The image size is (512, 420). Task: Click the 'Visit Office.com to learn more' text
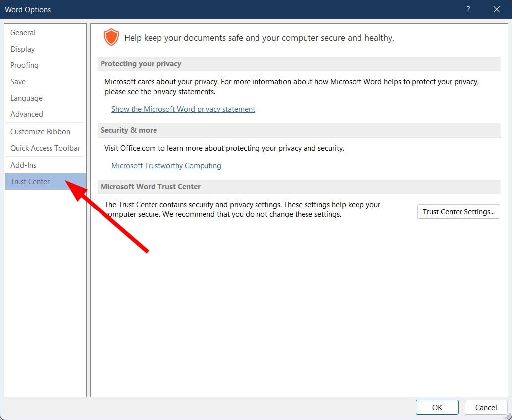(x=224, y=148)
